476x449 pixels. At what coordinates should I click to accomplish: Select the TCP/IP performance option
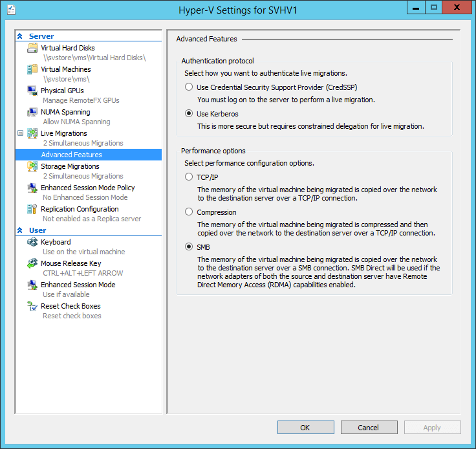(x=189, y=177)
